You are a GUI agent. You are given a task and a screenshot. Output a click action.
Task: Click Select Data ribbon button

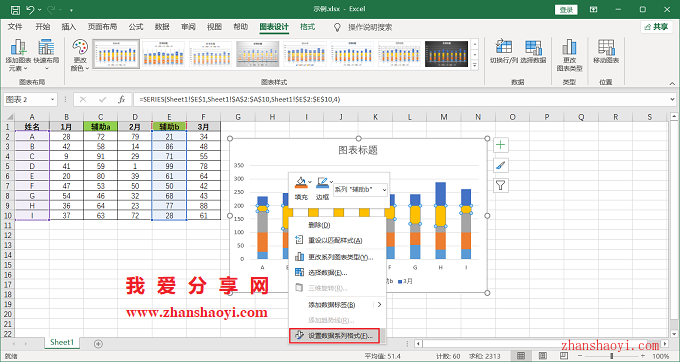pos(533,51)
